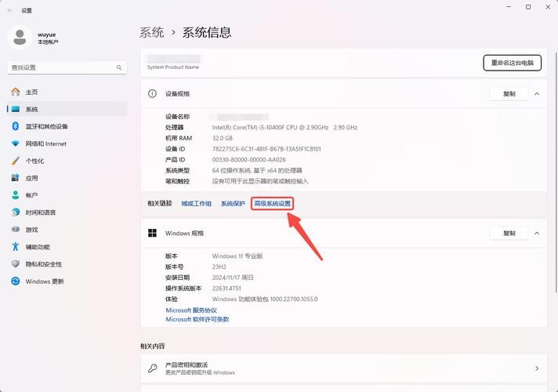Click the Bluetooth icon in sidebar
558x392 pixels.
[16, 126]
